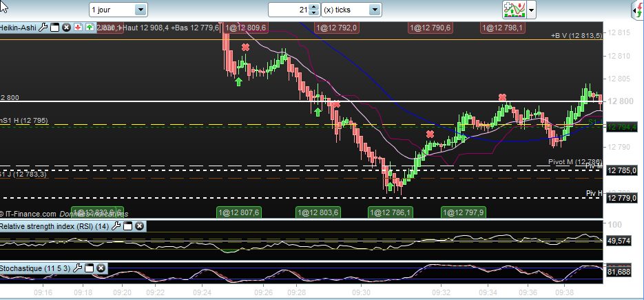Click the green arrow entry marker near 09:28
This screenshot has width=644, height=300.
318,112
